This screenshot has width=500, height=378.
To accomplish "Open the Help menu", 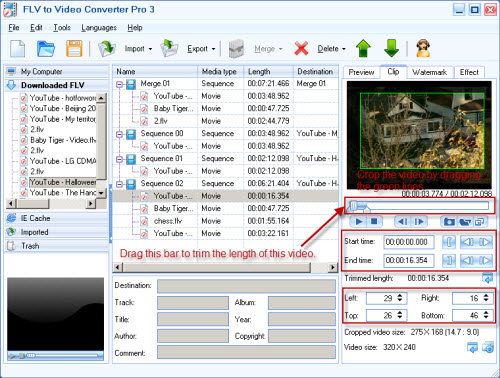I will (135, 28).
